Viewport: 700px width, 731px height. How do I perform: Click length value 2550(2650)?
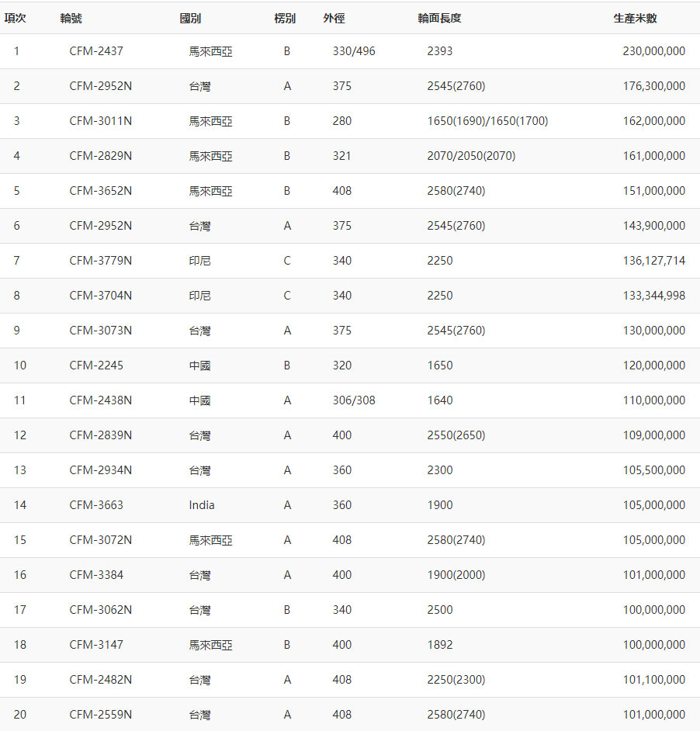pos(456,435)
